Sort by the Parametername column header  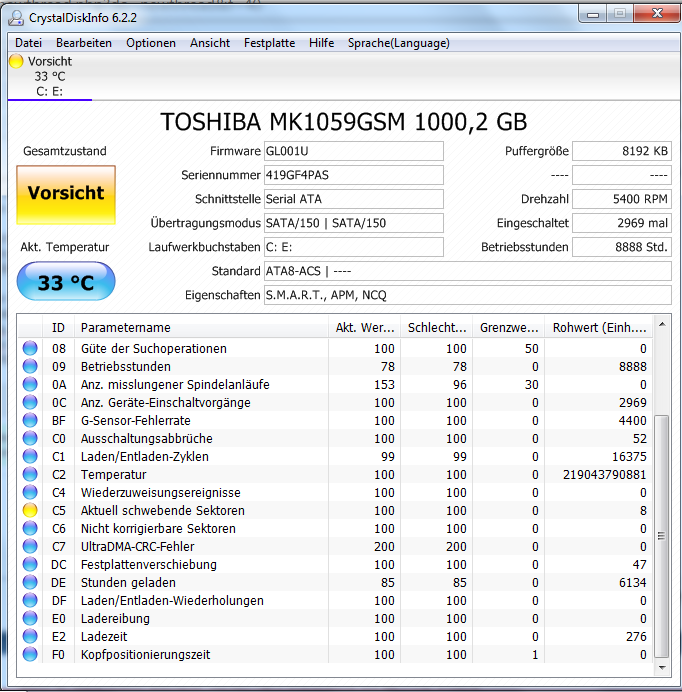(201, 327)
